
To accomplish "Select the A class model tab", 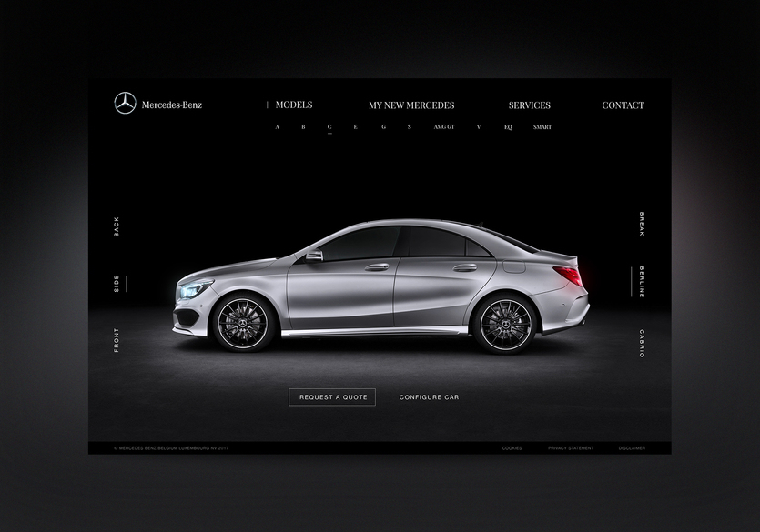I will click(x=278, y=126).
